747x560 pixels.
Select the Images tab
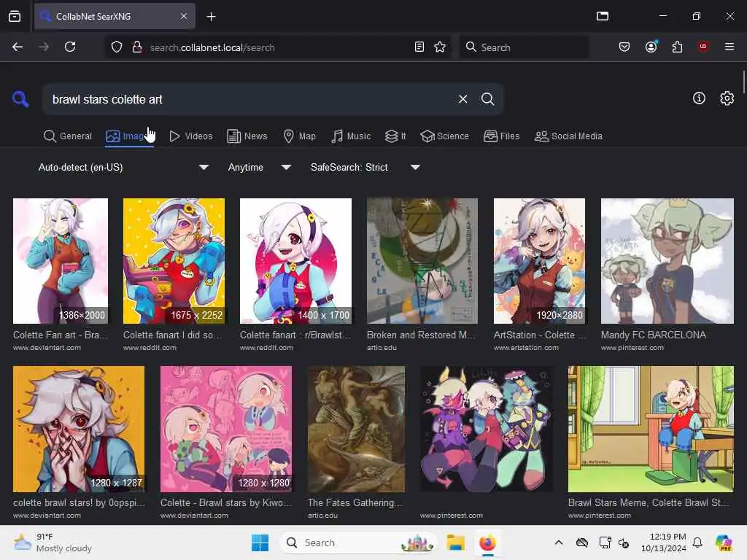(x=130, y=136)
